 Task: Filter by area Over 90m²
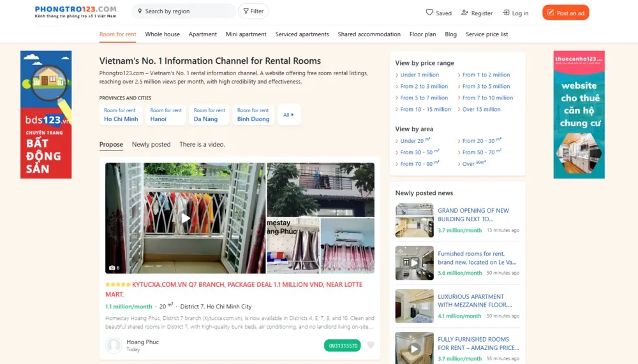(x=474, y=163)
